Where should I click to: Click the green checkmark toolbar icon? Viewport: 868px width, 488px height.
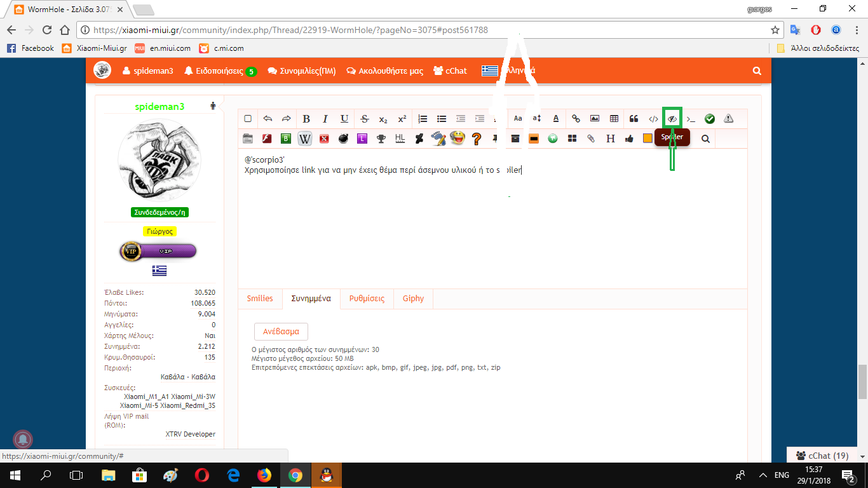click(x=710, y=119)
